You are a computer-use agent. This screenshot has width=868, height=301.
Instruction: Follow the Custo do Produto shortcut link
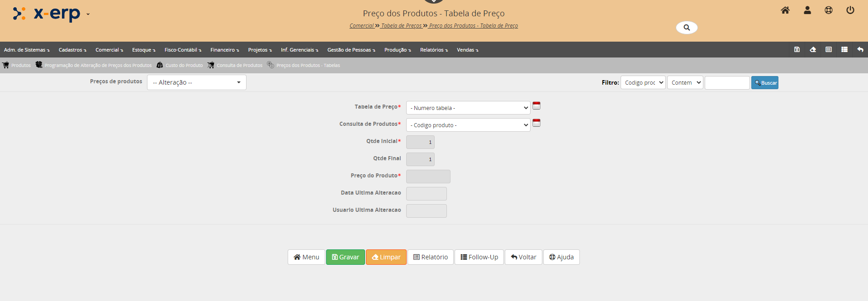tap(184, 65)
